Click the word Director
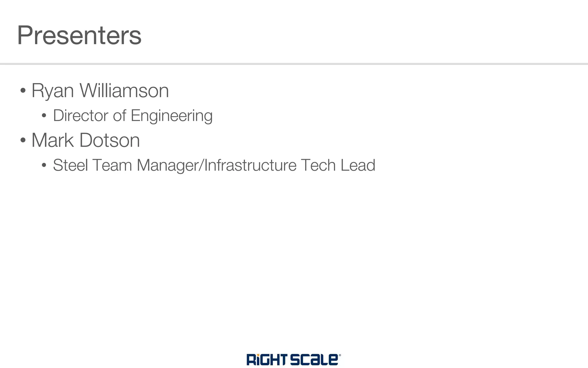Viewport: 588px width, 368px height. (80, 116)
